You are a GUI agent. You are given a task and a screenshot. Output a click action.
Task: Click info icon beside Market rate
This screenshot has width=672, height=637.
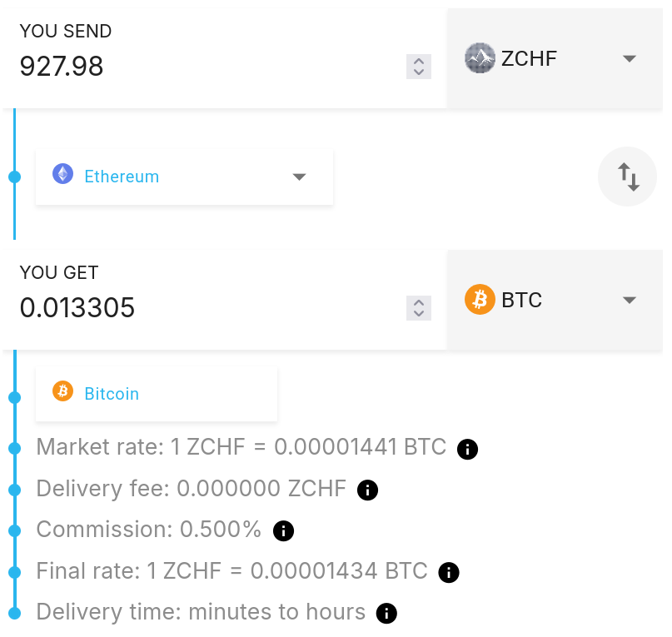468,450
